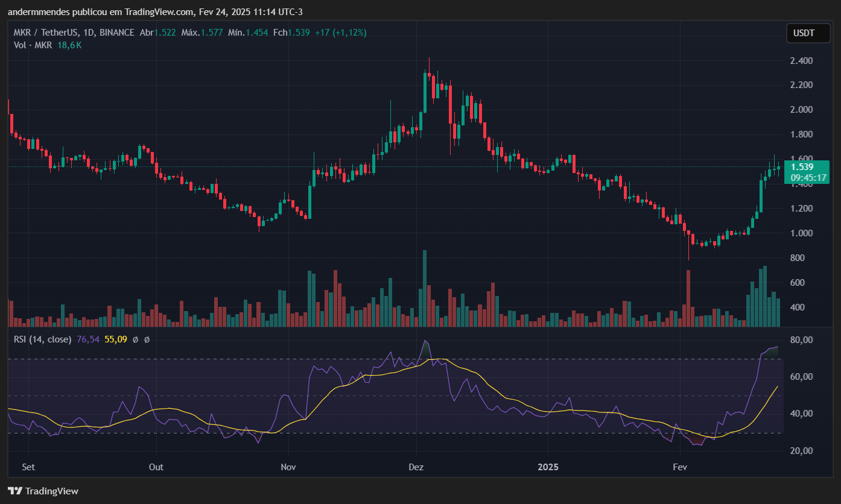Click the volume value 18,6K

tap(69, 45)
